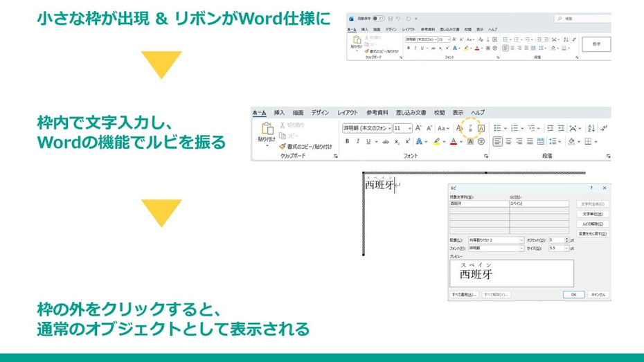Open the レイアウト tab in the larger ribbon

pos(348,112)
